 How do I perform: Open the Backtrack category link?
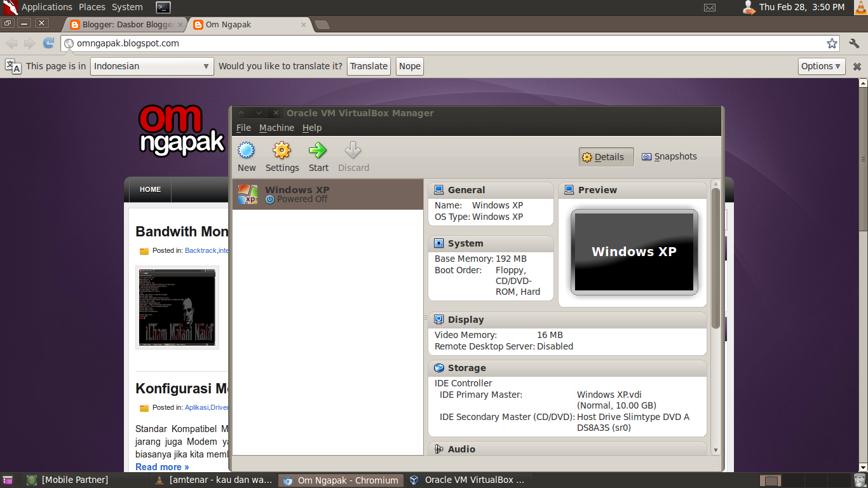click(201, 250)
